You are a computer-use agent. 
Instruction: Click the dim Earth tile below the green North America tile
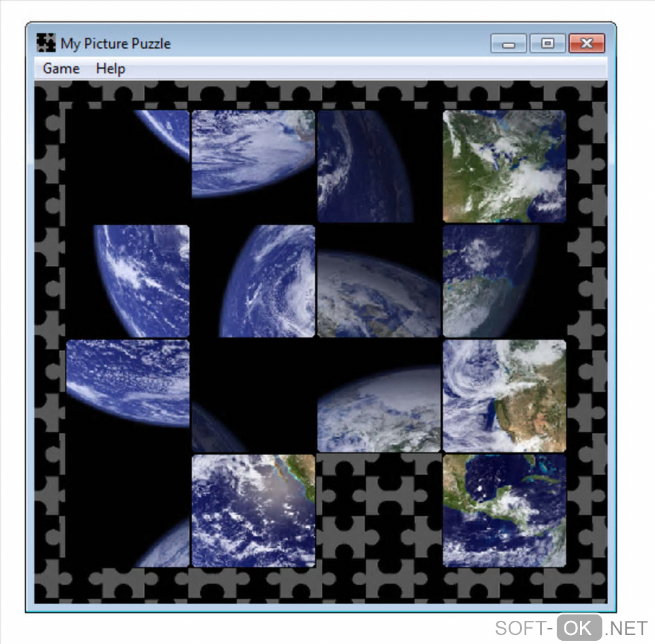pos(504,281)
